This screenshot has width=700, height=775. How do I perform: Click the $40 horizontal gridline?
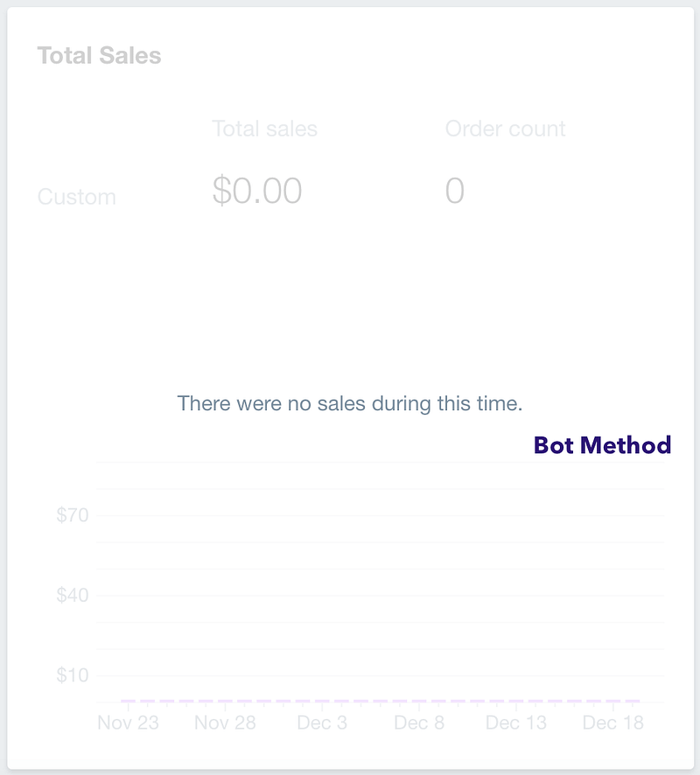pyautogui.click(x=380, y=596)
